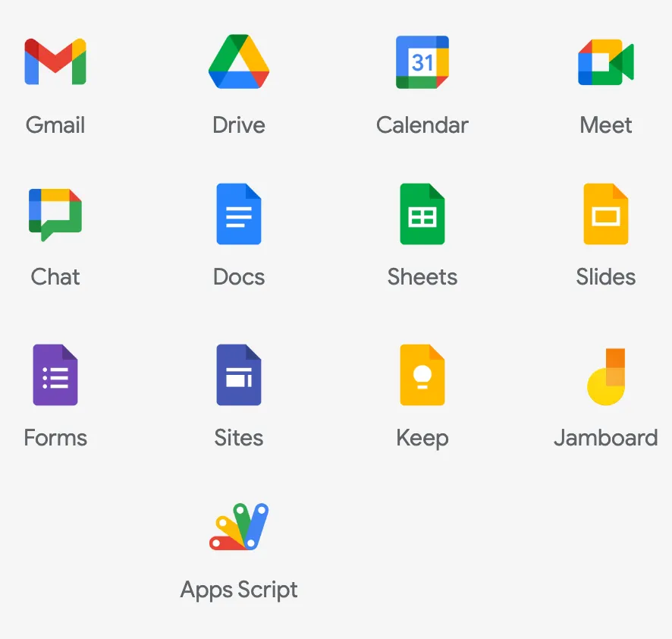Click the "Gmail" text label
This screenshot has height=639, width=672.
coord(55,125)
